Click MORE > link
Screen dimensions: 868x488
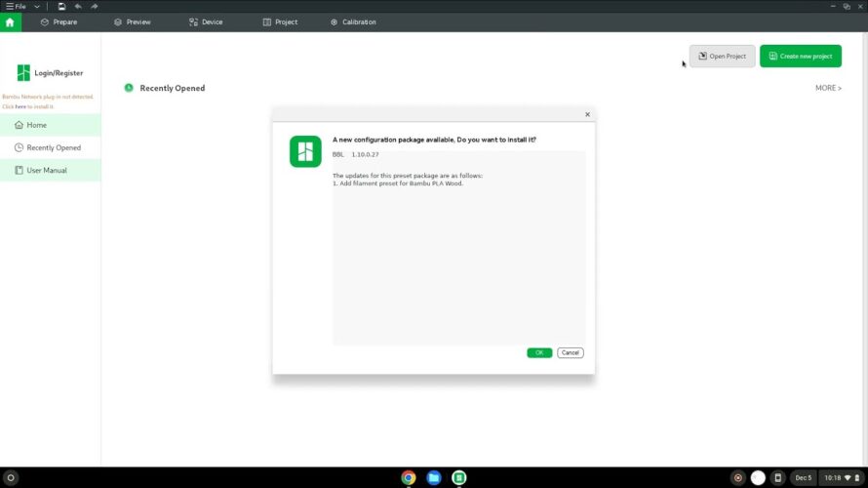point(828,88)
